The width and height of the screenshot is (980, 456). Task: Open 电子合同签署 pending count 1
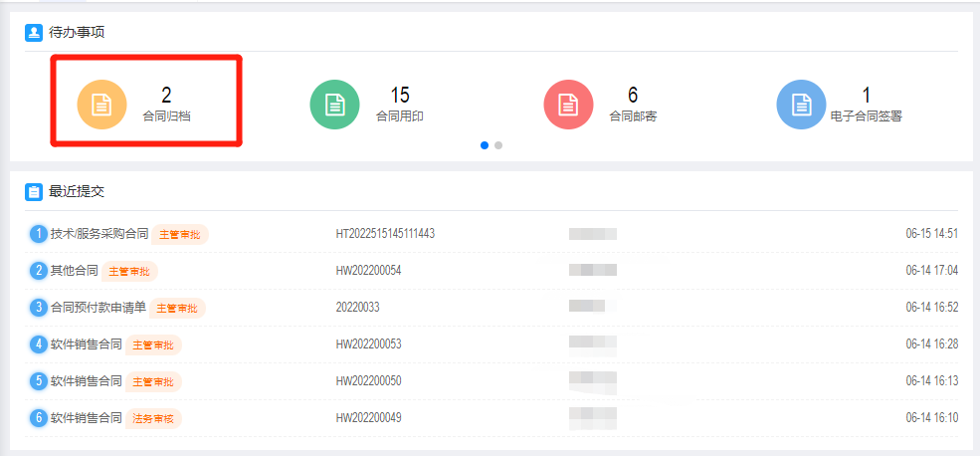867,95
